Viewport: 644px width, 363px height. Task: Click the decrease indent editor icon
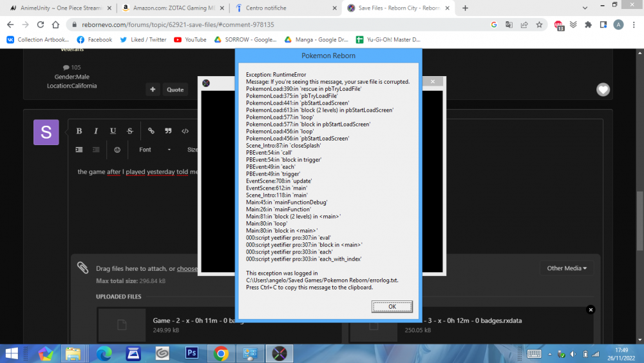96,150
